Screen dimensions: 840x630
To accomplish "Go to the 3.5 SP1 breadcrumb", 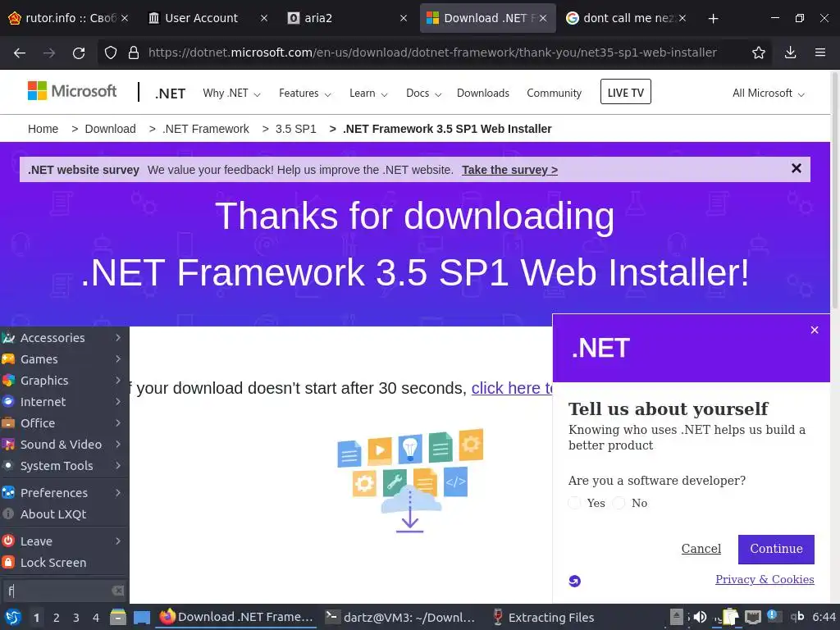I will 295,129.
